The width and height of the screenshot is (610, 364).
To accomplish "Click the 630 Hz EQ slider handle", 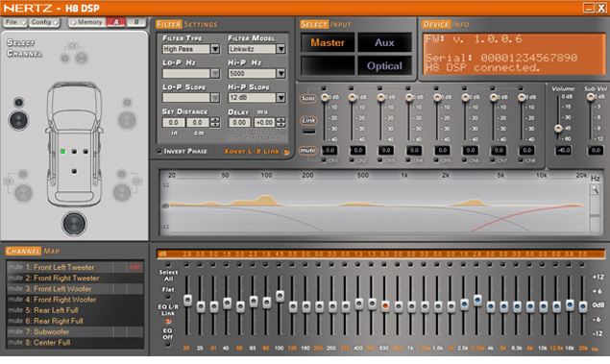I will point(385,305).
